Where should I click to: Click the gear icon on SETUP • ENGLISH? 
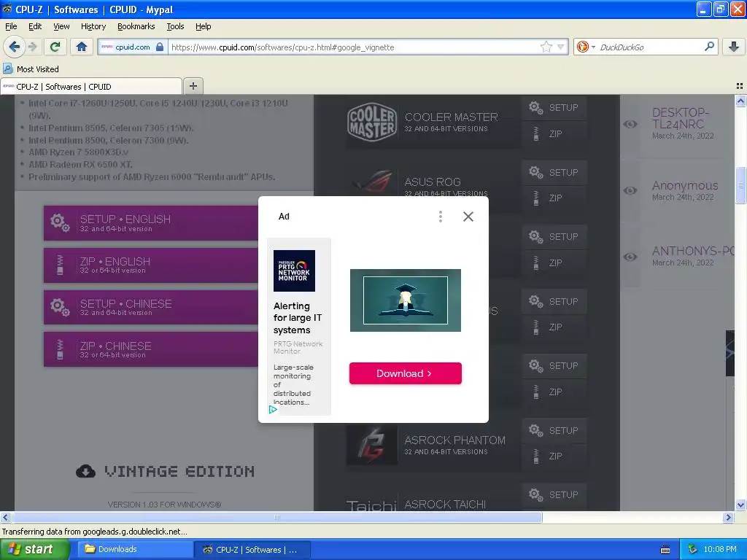[60, 222]
